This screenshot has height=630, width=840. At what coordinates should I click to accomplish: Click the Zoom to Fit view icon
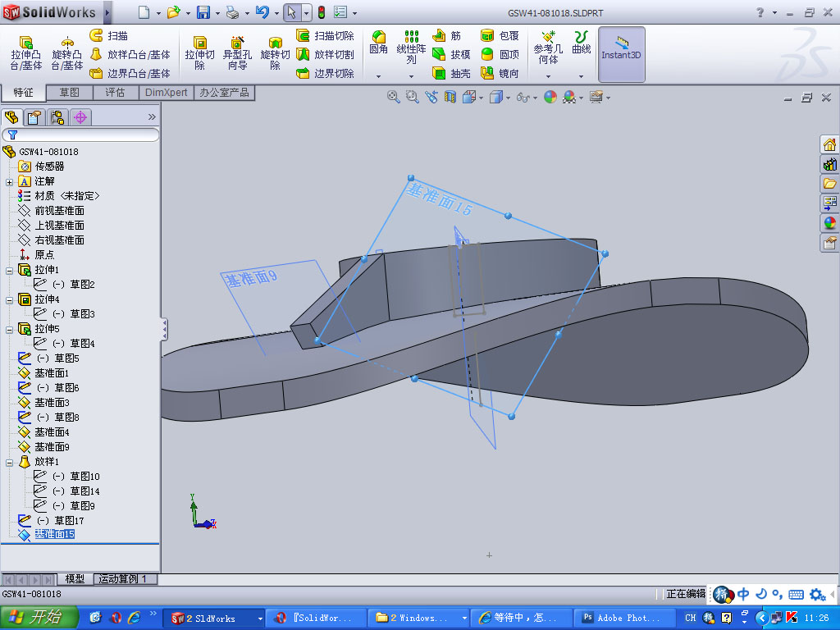click(393, 97)
